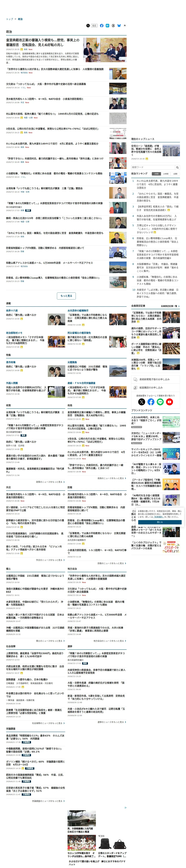The image size is (186, 868).
Task: Open the 産経・FNN合同世論調査 feature heading
Action: pos(81,383)
